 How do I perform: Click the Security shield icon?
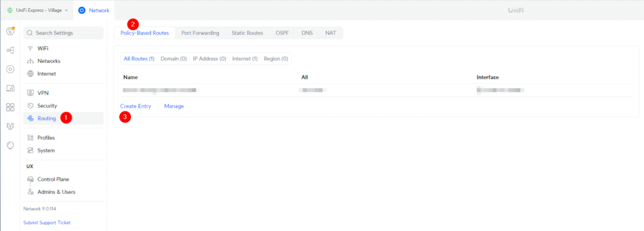30,106
